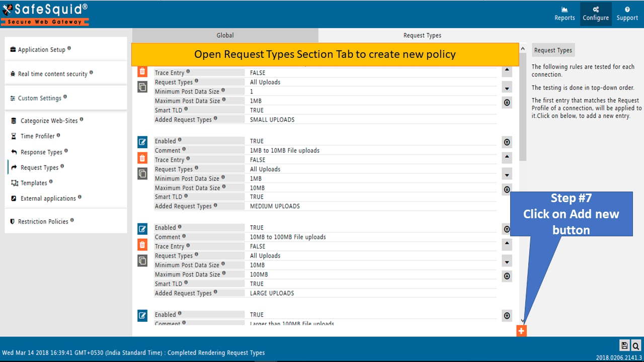Send SMALL UPLOADS entry to bottom
Viewport: 644px width, 362px height.
click(x=507, y=103)
